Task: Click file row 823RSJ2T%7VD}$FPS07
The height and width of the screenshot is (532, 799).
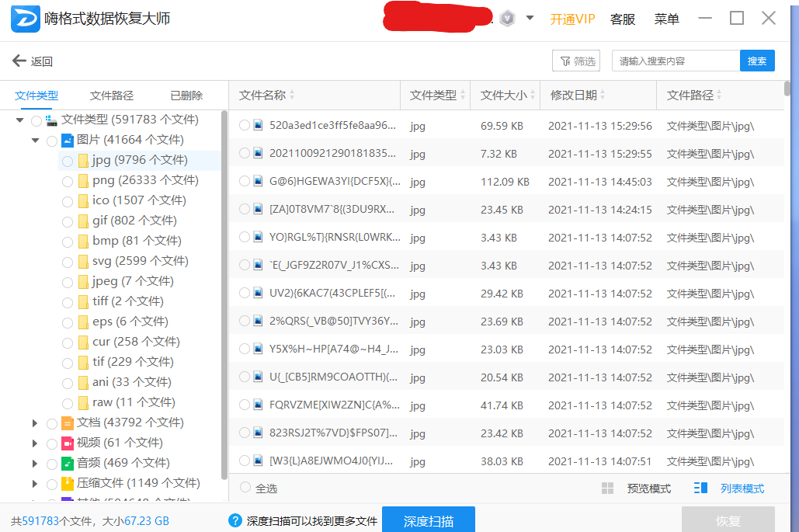Action: click(x=506, y=433)
